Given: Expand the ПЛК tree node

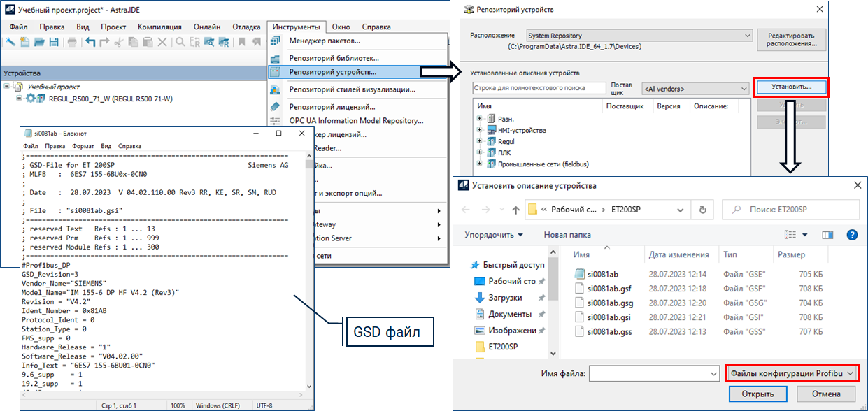Looking at the screenshot, I should click(x=480, y=152).
